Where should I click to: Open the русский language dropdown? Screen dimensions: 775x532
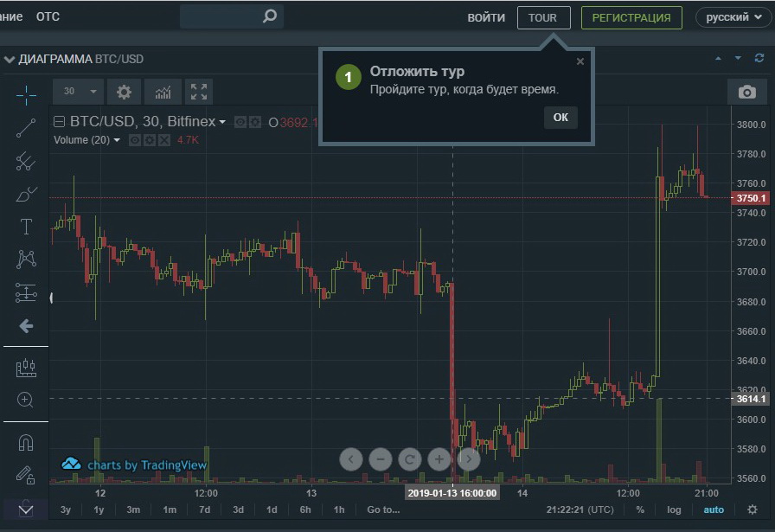click(733, 17)
